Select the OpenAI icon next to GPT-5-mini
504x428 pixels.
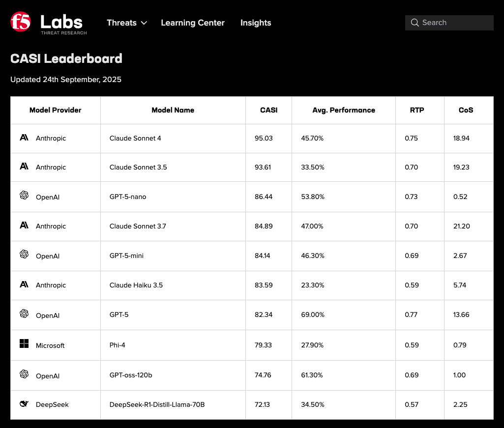point(24,254)
